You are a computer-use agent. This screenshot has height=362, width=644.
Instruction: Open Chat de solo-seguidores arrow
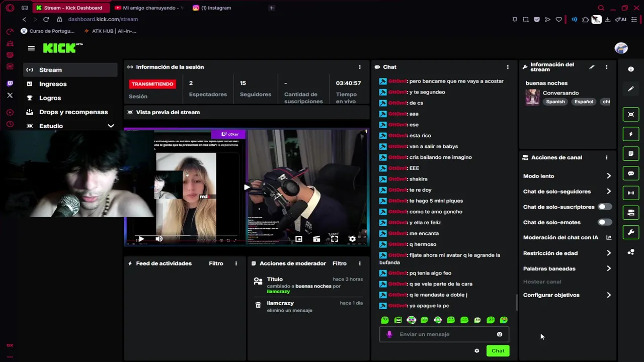(x=609, y=192)
